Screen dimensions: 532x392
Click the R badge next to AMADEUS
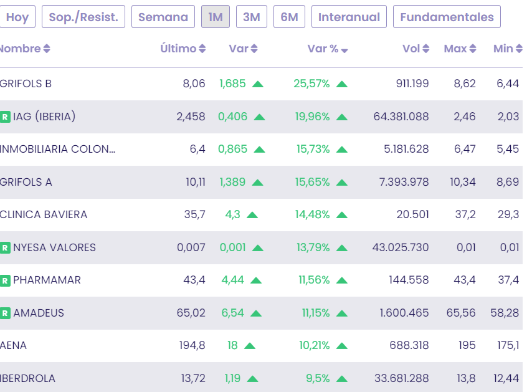click(5, 313)
